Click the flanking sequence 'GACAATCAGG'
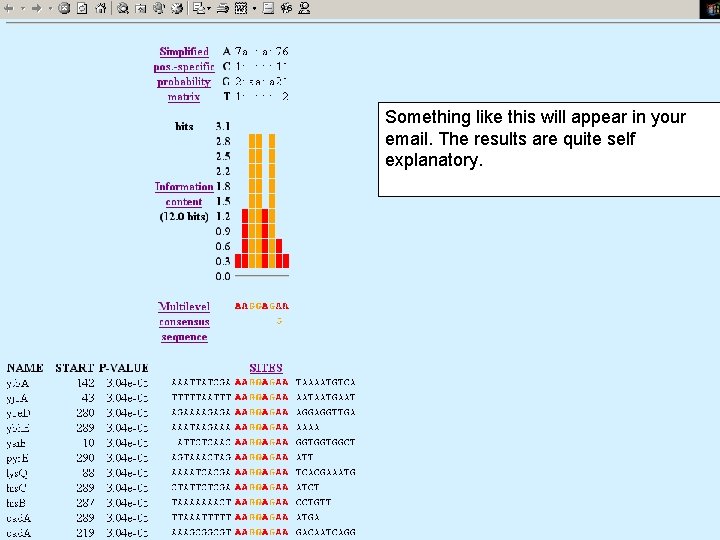 (x=326, y=532)
